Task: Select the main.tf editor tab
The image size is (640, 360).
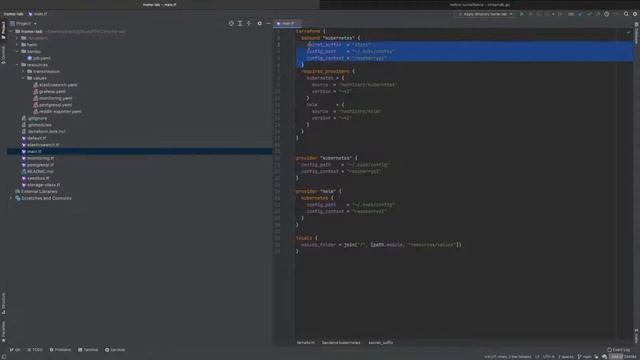Action: pyautogui.click(x=287, y=23)
